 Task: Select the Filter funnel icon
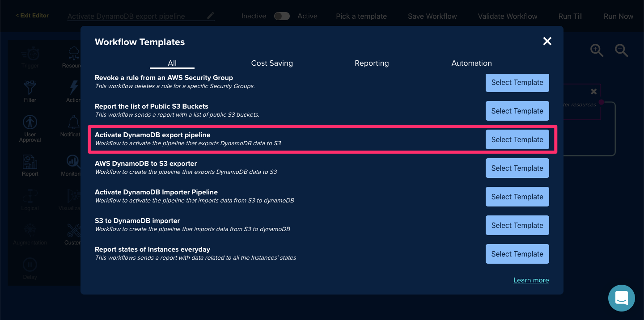(30, 88)
